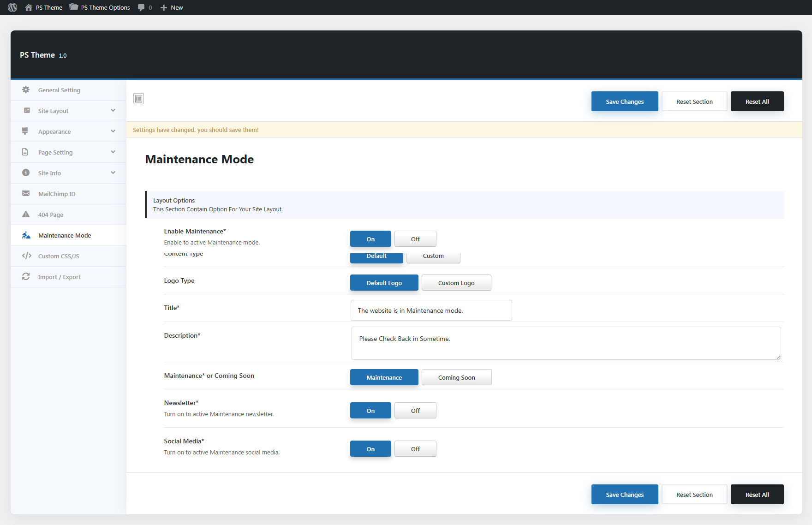This screenshot has width=812, height=525.
Task: Click the expand all sections icon
Action: tap(138, 99)
